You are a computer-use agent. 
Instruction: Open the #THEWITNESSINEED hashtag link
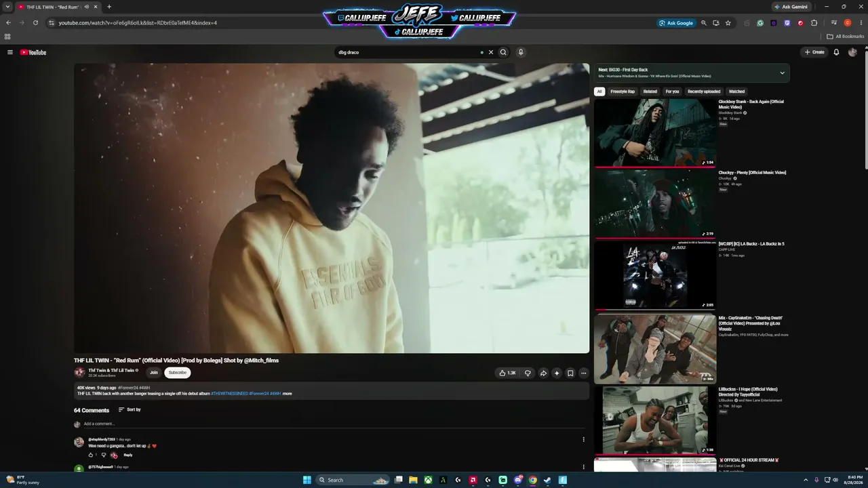pos(229,393)
